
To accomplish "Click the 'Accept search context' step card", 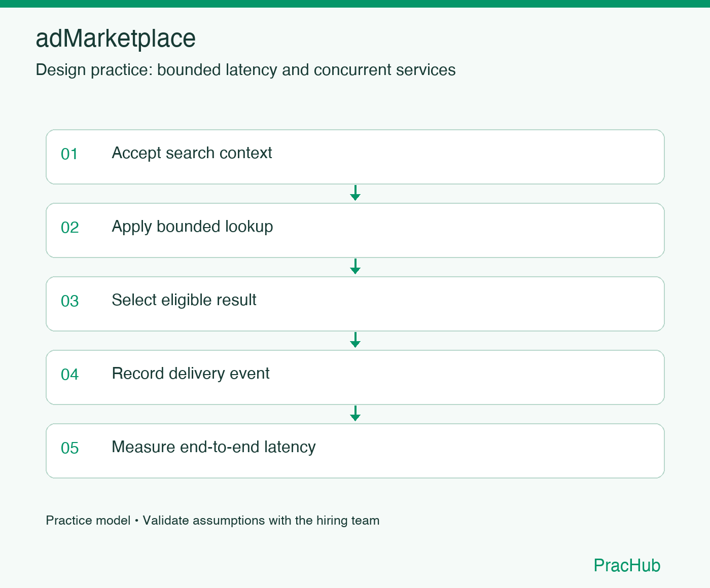I will [355, 157].
